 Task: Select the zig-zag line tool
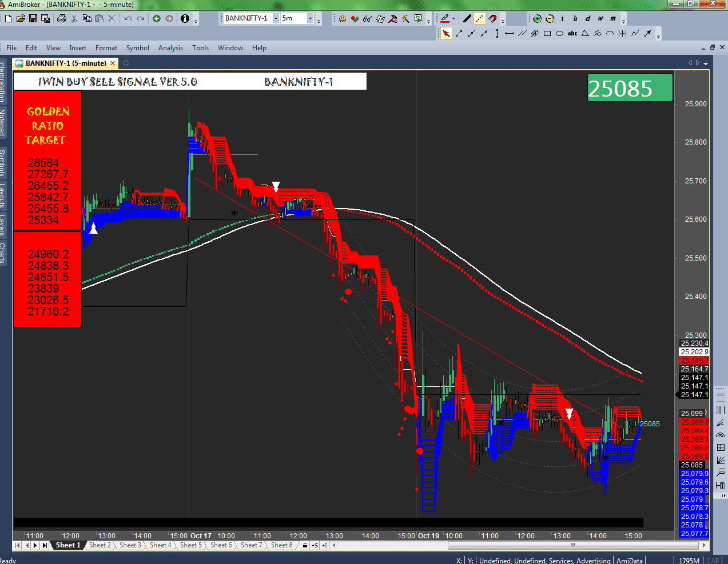coord(635,33)
